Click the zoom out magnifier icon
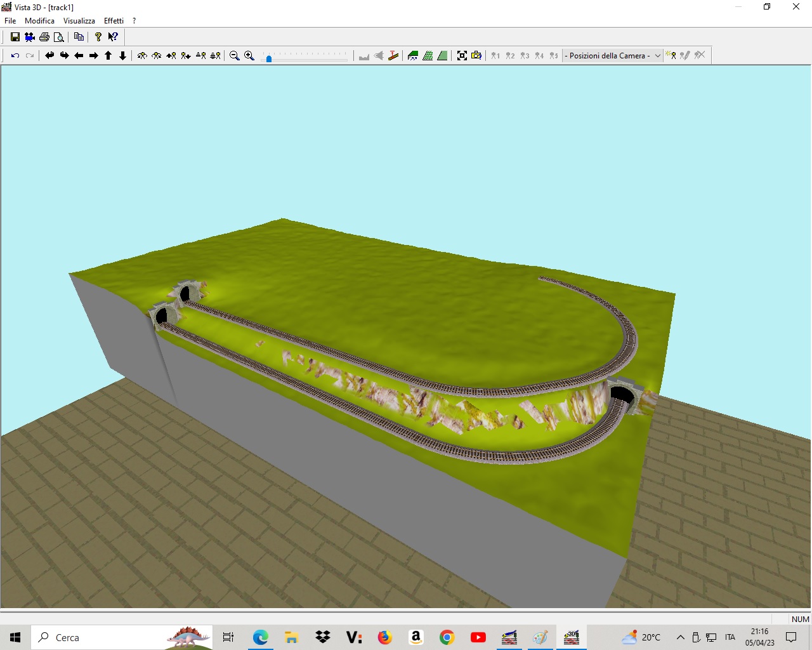This screenshot has width=812, height=650. (235, 56)
